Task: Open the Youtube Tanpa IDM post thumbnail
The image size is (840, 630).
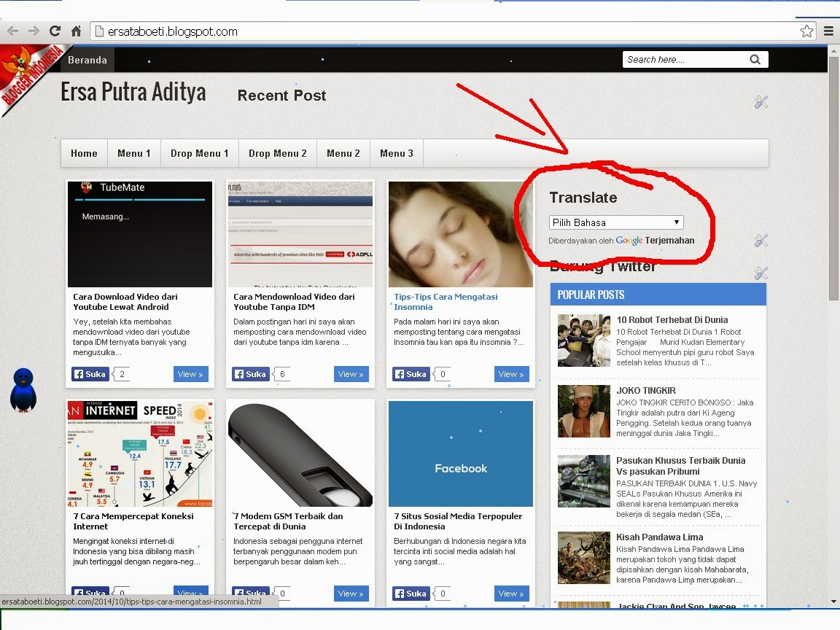Action: tap(300, 234)
